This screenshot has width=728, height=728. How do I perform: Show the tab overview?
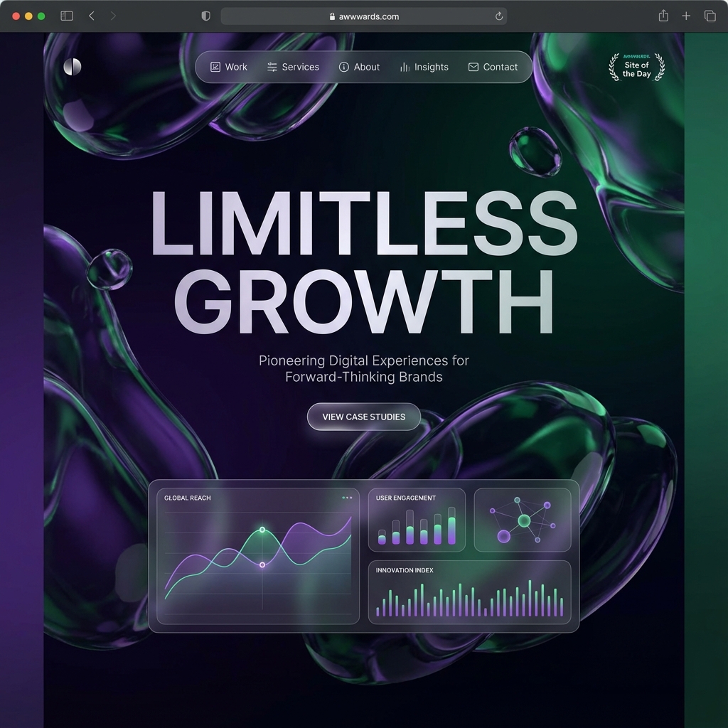pos(710,16)
